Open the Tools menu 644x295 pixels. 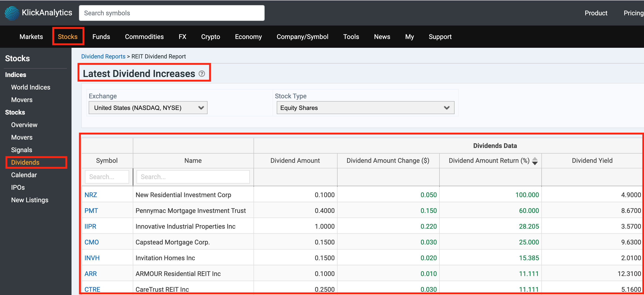(351, 37)
